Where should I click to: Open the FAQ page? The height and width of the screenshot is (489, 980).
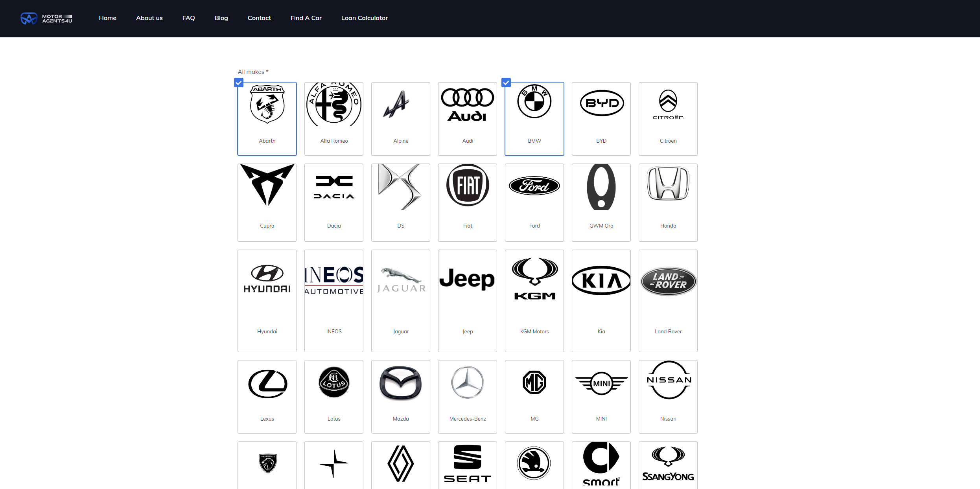pos(188,18)
